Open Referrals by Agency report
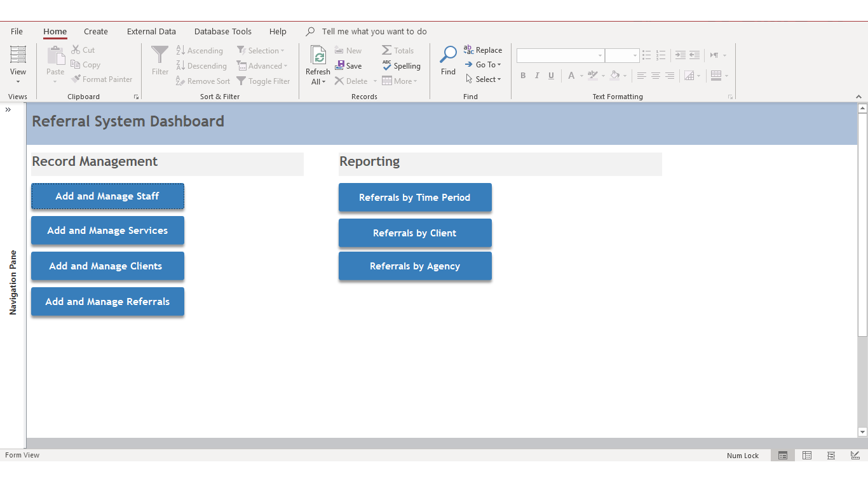Image resolution: width=868 pixels, height=488 pixels. pyautogui.click(x=415, y=266)
